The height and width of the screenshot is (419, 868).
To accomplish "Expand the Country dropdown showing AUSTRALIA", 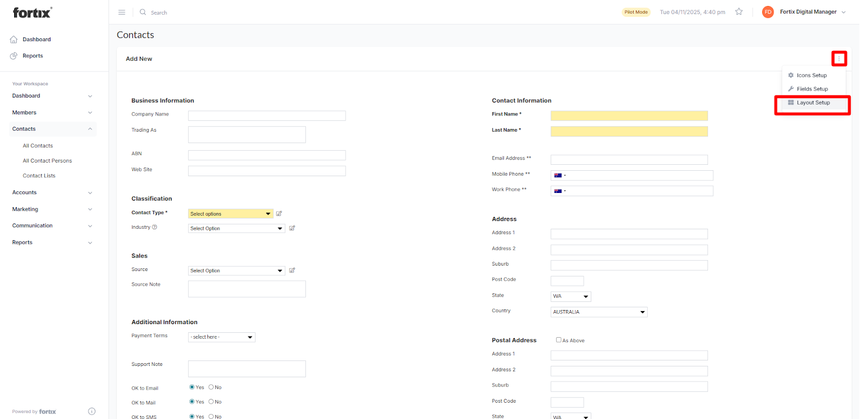I will [x=598, y=312].
